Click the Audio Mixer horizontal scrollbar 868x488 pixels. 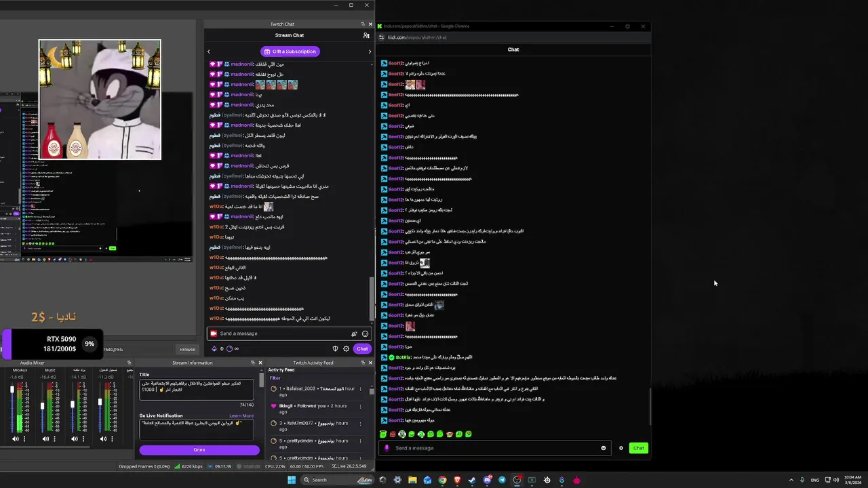tap(45, 447)
